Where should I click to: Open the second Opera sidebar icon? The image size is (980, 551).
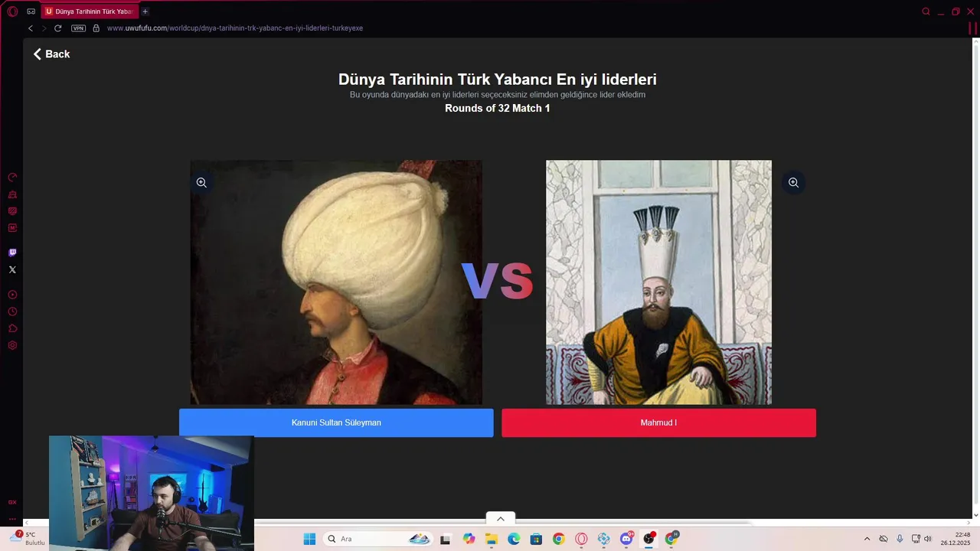12,194
